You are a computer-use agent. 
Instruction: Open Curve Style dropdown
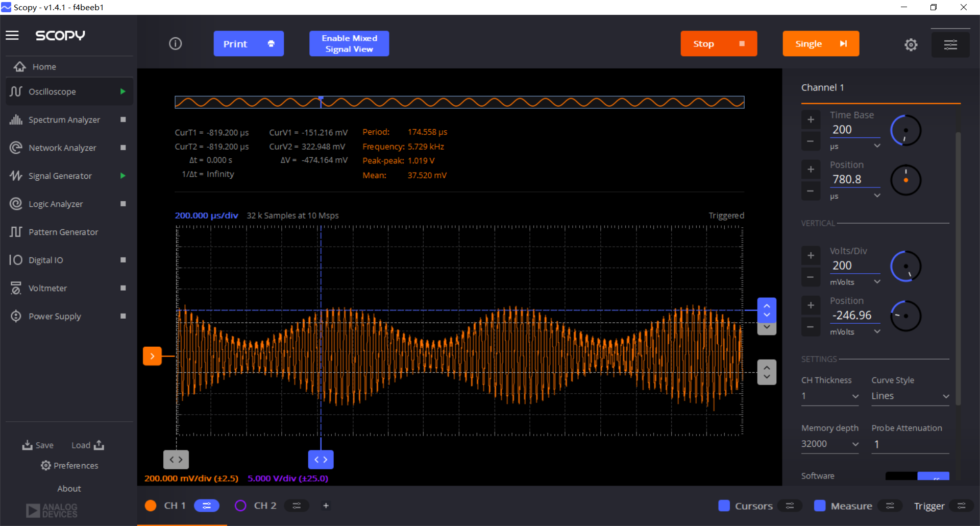(x=910, y=396)
